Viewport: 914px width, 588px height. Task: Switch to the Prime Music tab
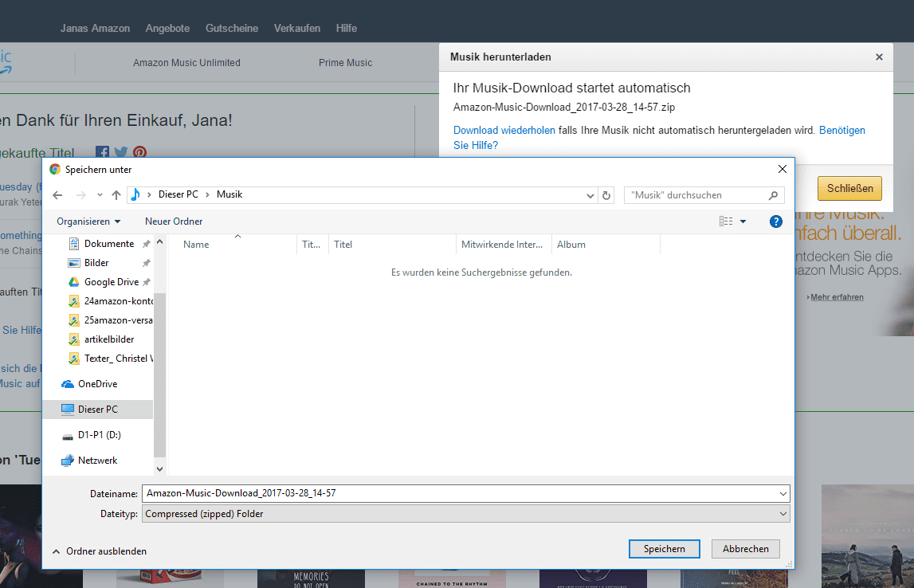(345, 63)
